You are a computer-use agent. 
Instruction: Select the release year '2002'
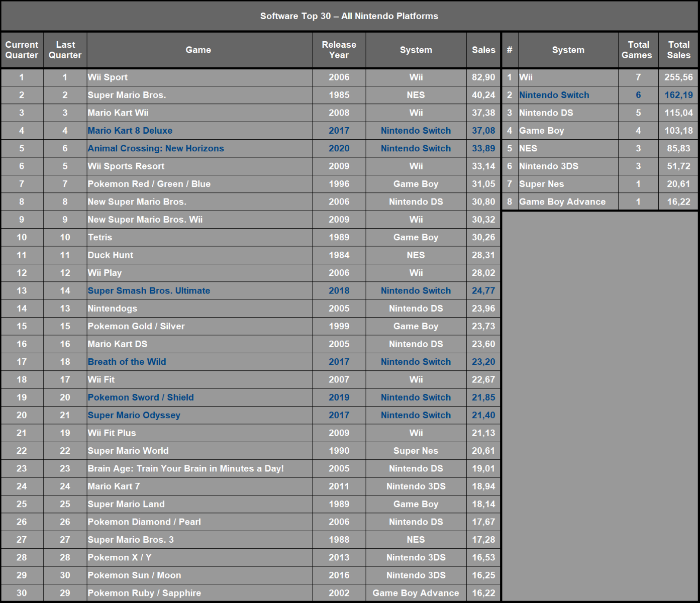(339, 593)
